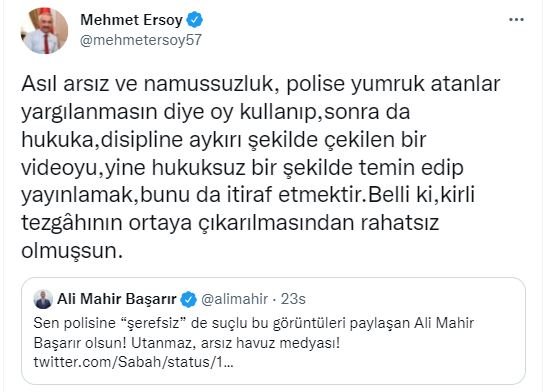Viewport: 551px width, 392px height.
Task: Click the 23s timestamp
Action: pyautogui.click(x=293, y=299)
